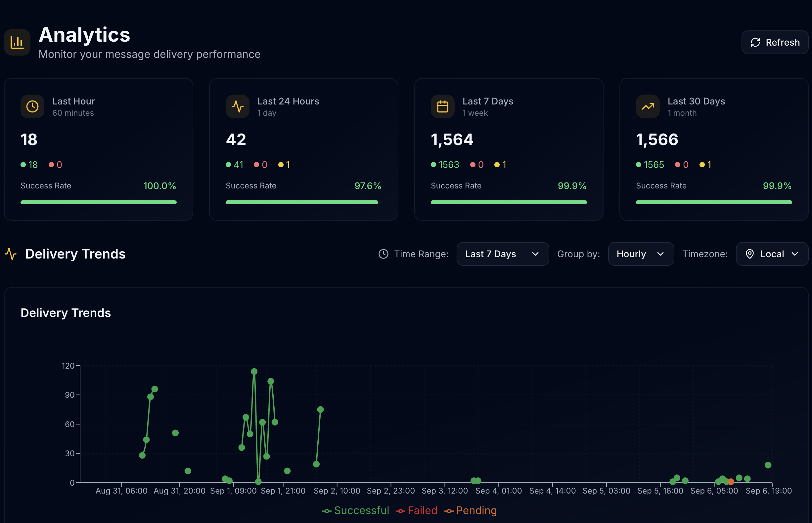
Task: Click the orange Pending data point on the chart
Action: [730, 482]
